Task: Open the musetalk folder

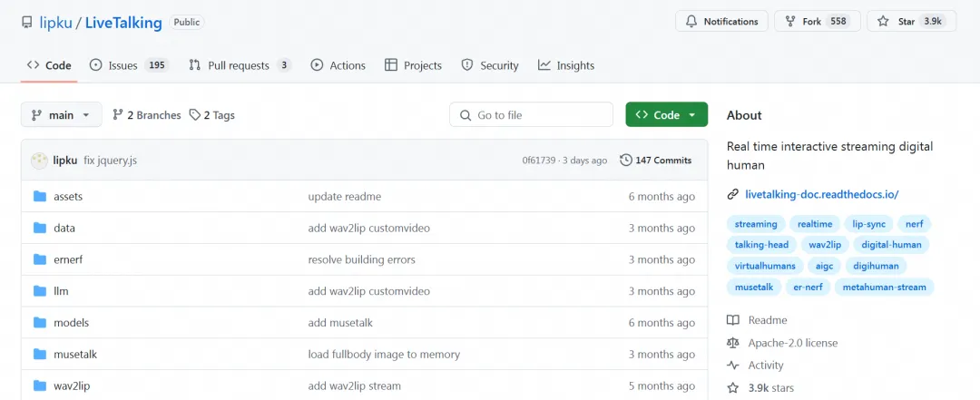Action: point(75,355)
